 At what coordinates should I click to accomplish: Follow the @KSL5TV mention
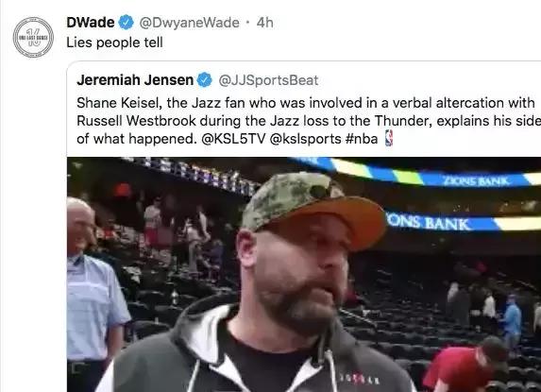[233, 139]
